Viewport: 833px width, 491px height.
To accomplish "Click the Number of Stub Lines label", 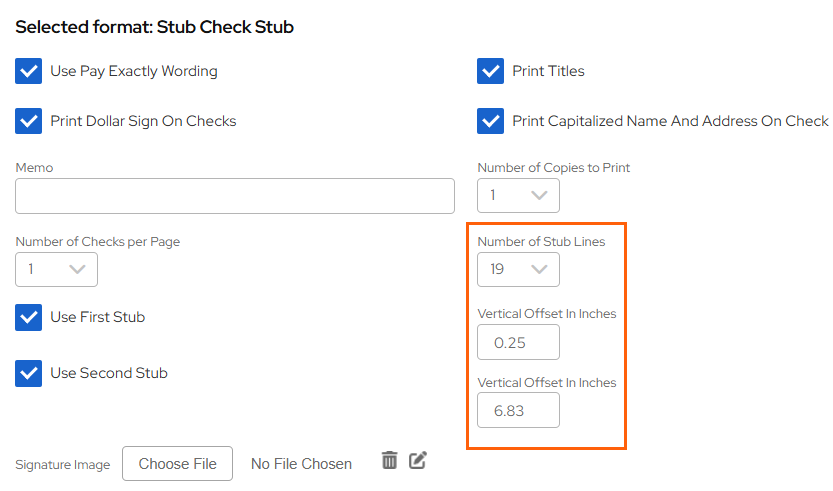I will [541, 241].
